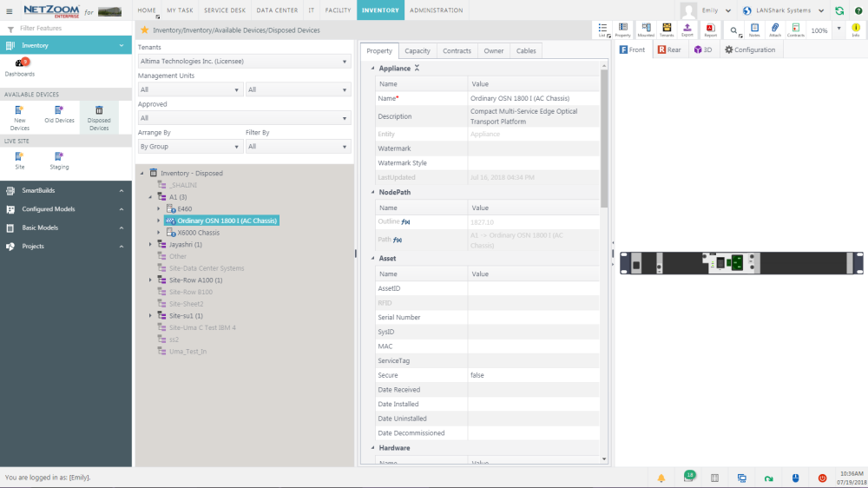Click the List view toolbar icon
Image resolution: width=868 pixels, height=488 pixels.
point(603,30)
